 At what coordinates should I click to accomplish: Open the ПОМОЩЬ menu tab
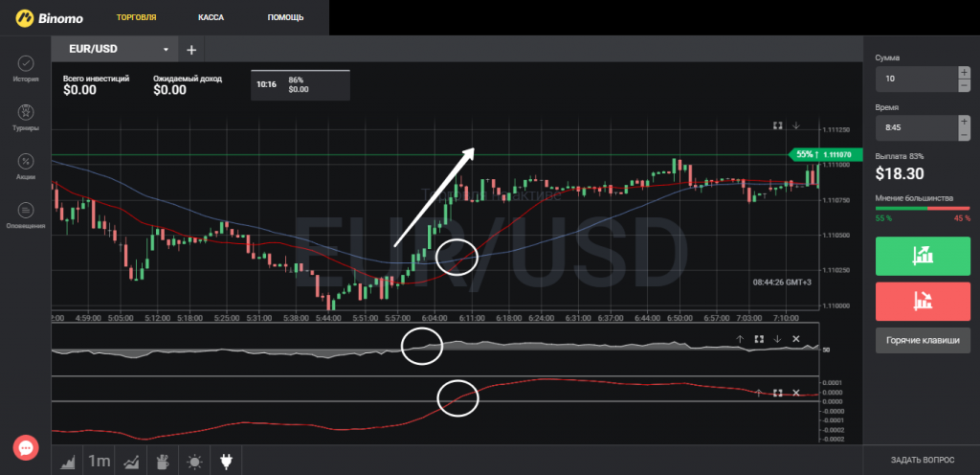tap(285, 17)
